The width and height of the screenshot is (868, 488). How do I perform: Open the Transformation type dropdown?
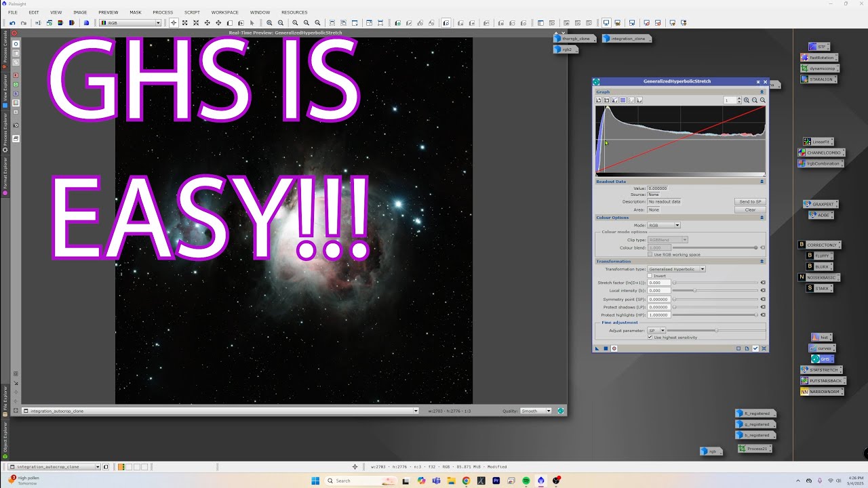pyautogui.click(x=676, y=269)
